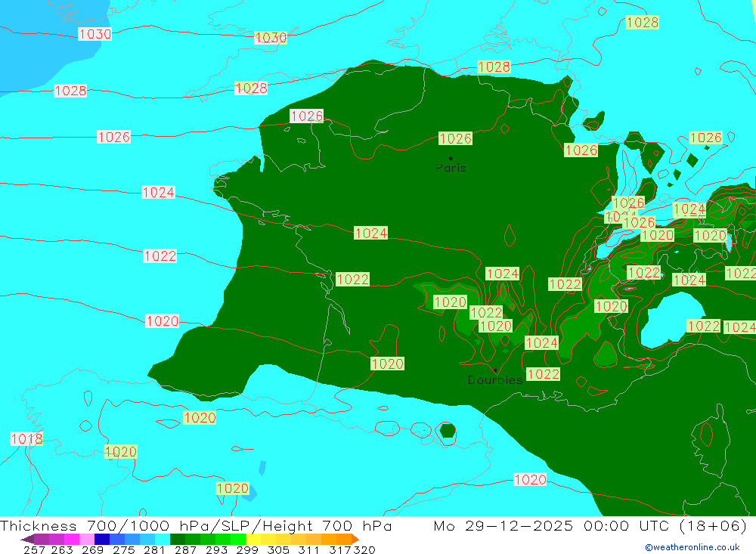Click the black dot marking Paris
The height and width of the screenshot is (554, 756).
[x=451, y=158]
